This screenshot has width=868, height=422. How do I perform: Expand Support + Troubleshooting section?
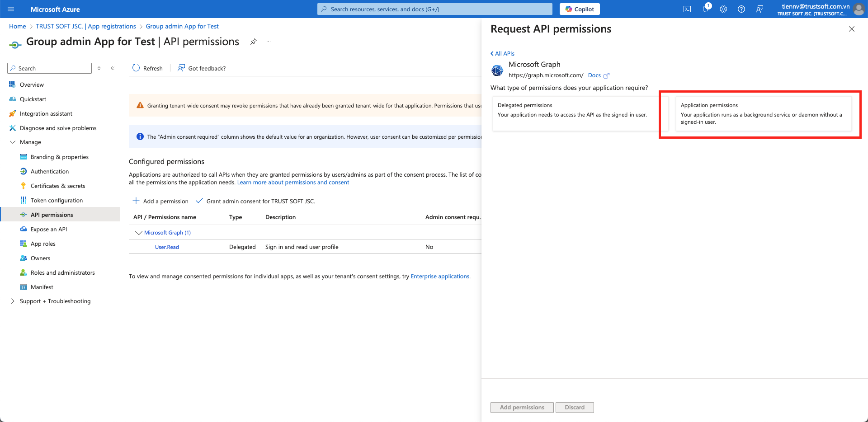[x=13, y=301]
